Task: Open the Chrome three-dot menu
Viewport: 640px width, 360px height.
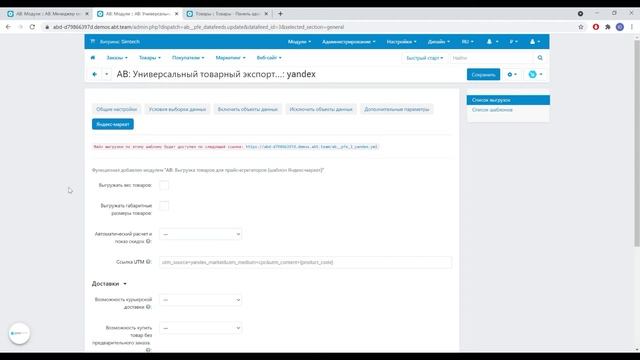Action: (x=632, y=27)
